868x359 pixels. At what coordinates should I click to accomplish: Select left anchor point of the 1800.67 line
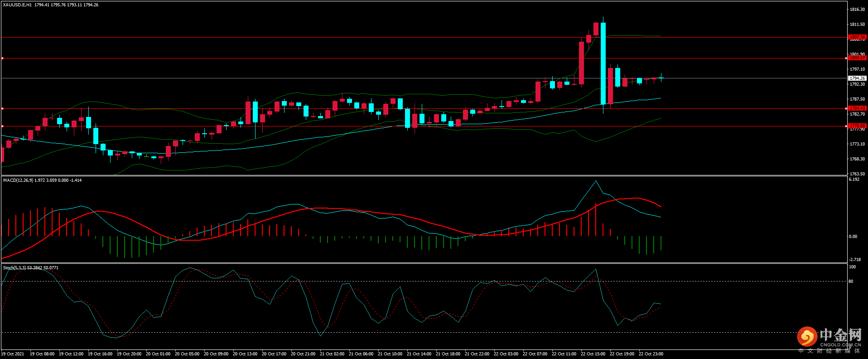coord(2,58)
